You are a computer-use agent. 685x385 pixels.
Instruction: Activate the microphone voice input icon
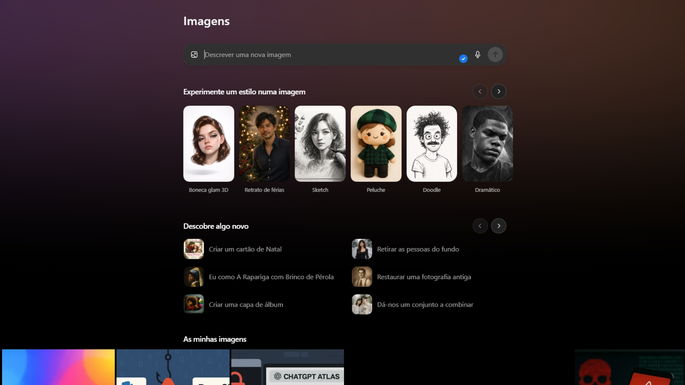(x=477, y=55)
